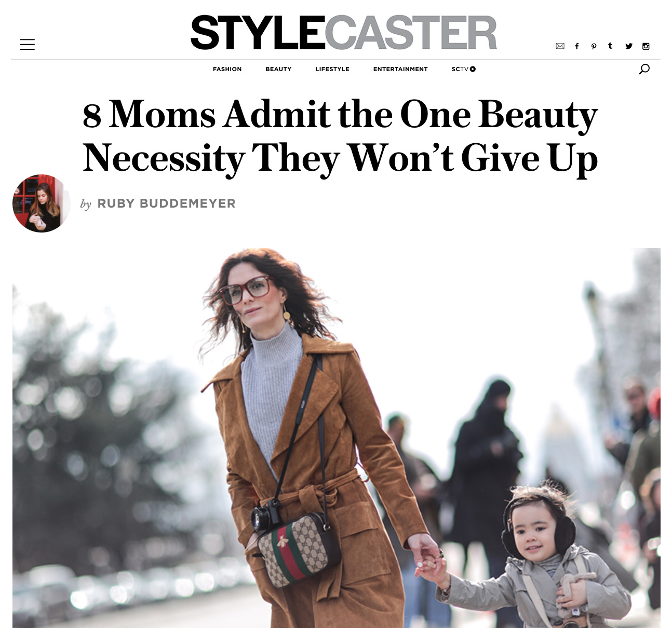Click the Twitter bird icon

629,46
